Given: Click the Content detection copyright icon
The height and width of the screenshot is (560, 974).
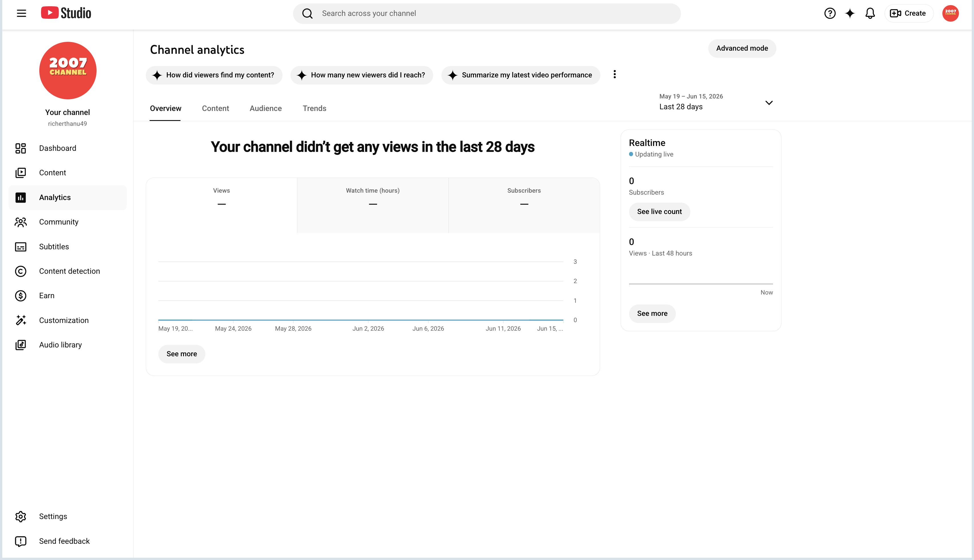Looking at the screenshot, I should pos(21,271).
